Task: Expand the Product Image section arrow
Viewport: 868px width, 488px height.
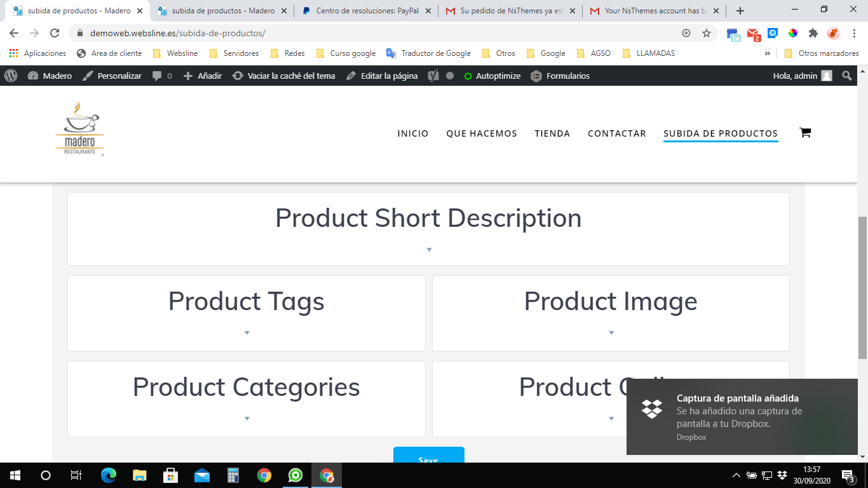Action: pyautogui.click(x=611, y=332)
